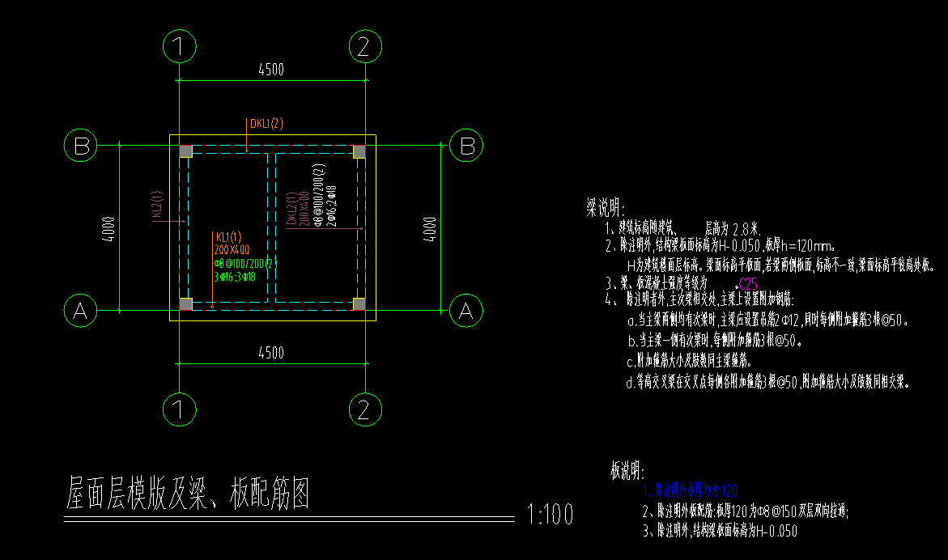
Task: Click the magenta C25 concrete grade text
Action: [x=749, y=284]
